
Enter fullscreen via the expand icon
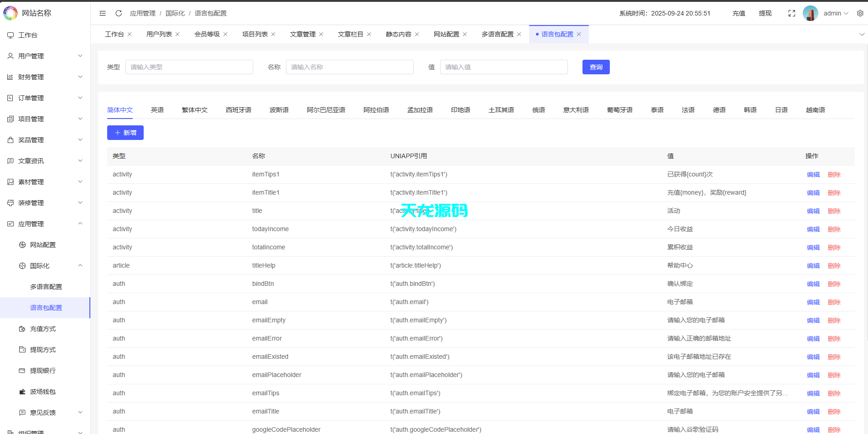[791, 13]
